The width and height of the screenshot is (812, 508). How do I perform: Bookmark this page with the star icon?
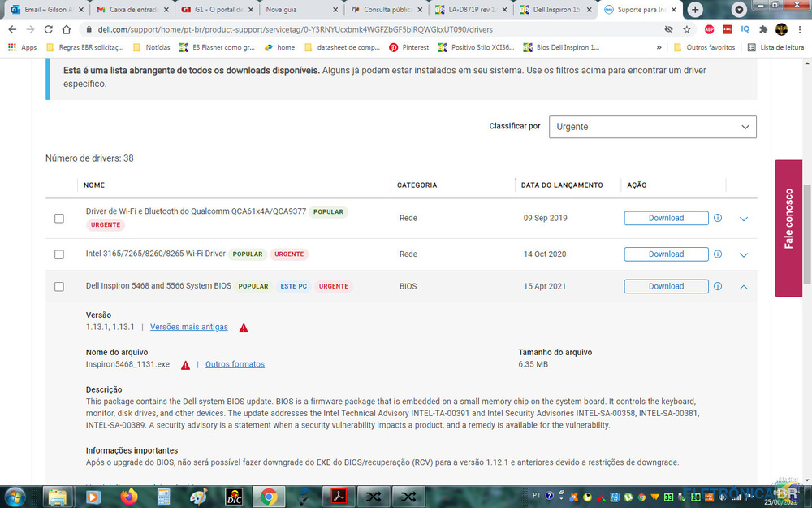[687, 28]
